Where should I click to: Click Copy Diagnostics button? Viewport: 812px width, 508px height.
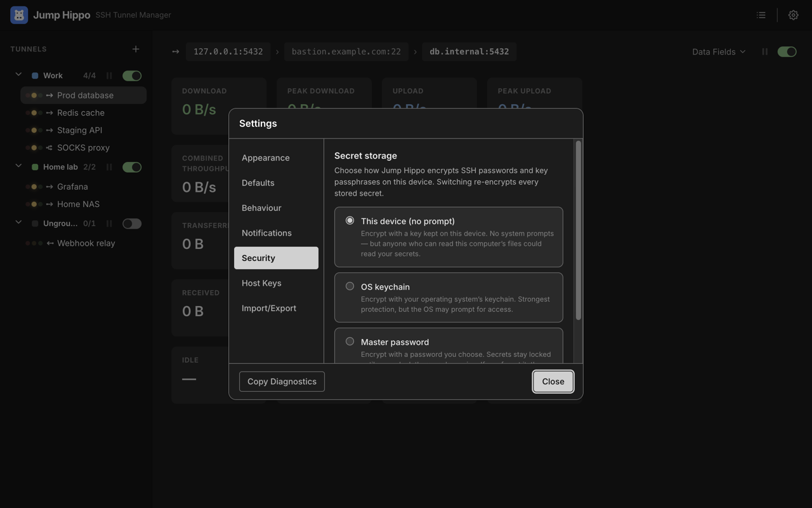pyautogui.click(x=282, y=382)
